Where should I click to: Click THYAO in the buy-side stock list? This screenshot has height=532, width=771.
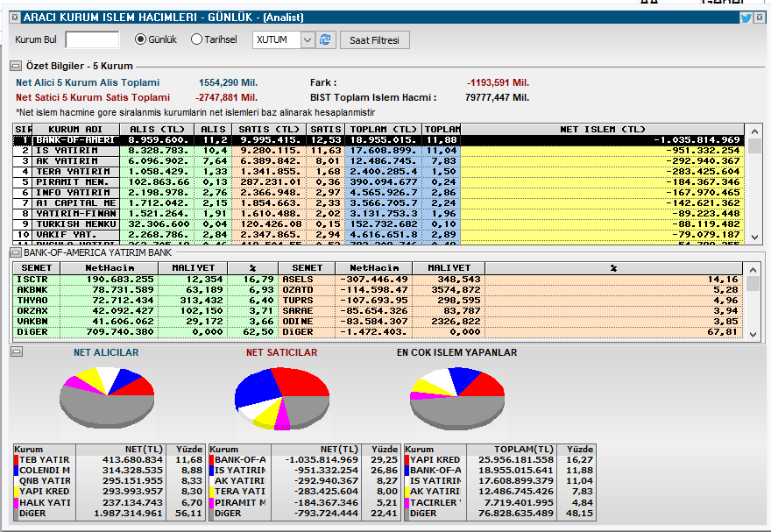[32, 301]
